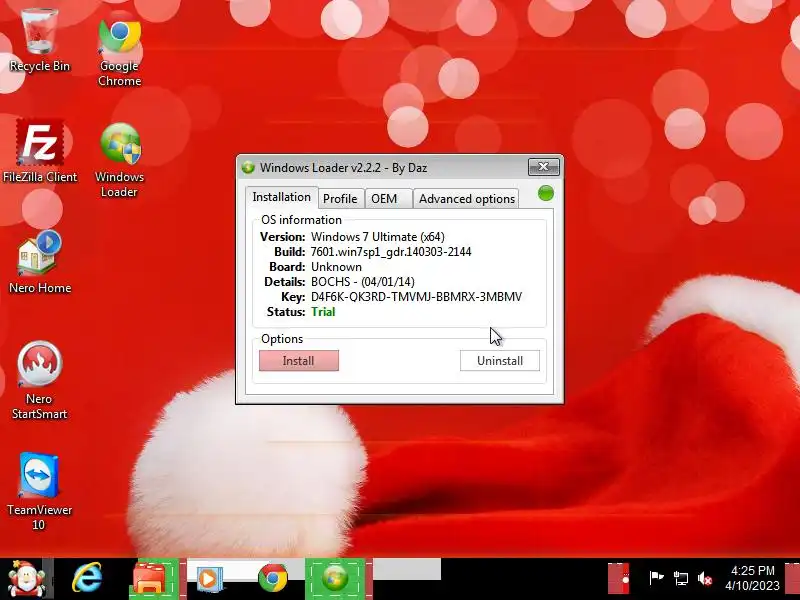Click the Uninstall button
800x600 pixels.
(499, 361)
